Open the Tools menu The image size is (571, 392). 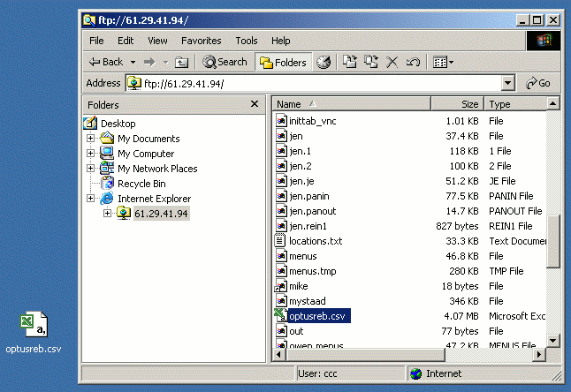[x=247, y=41]
